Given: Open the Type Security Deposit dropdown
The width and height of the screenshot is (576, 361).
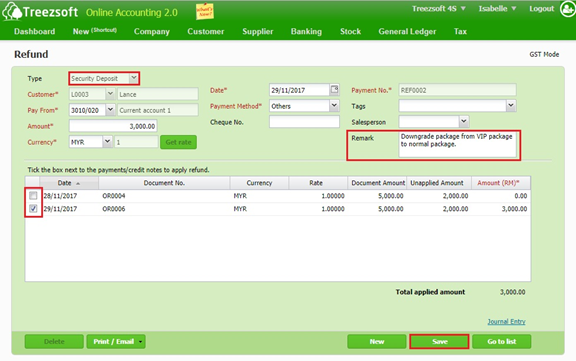Looking at the screenshot, I should tap(134, 78).
